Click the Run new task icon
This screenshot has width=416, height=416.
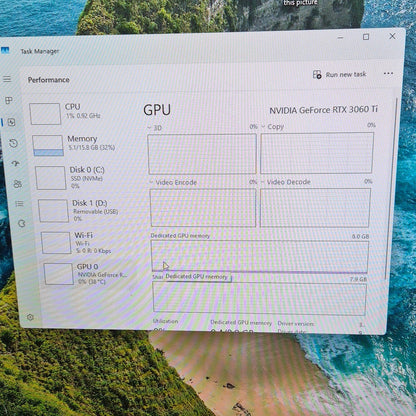317,74
